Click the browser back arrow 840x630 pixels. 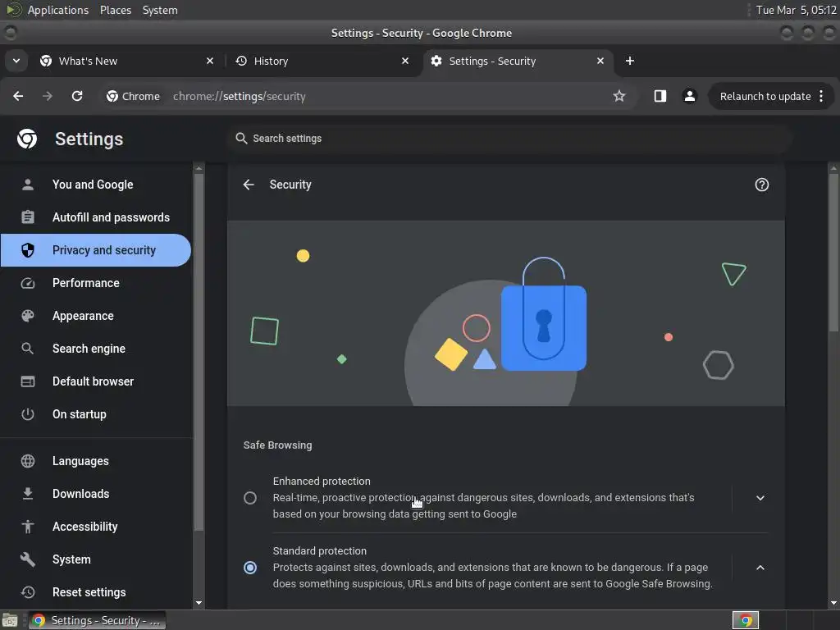[x=18, y=96]
